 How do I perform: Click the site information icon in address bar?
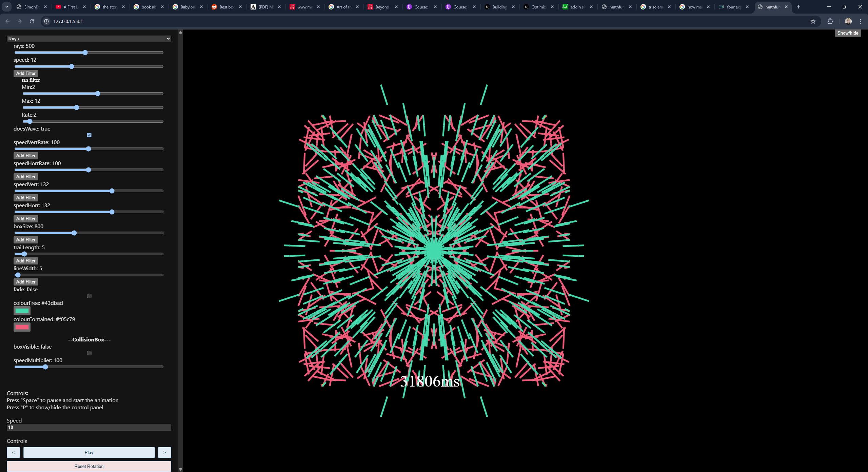tap(47, 21)
